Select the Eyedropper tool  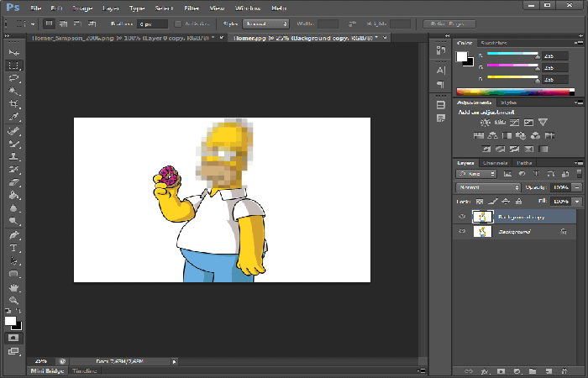(x=14, y=117)
